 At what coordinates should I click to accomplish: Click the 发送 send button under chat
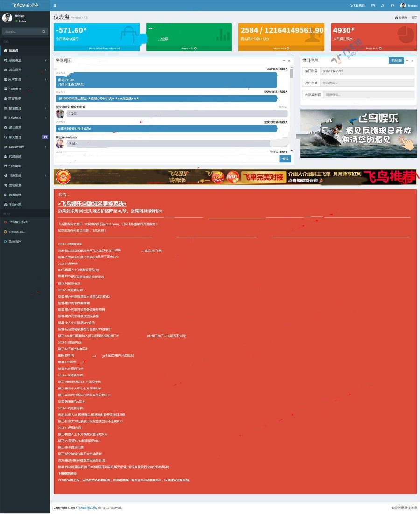[x=285, y=159]
